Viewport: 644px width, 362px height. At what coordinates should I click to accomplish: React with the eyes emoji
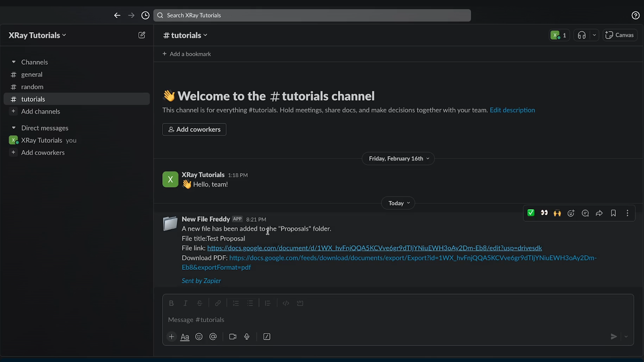pyautogui.click(x=544, y=213)
